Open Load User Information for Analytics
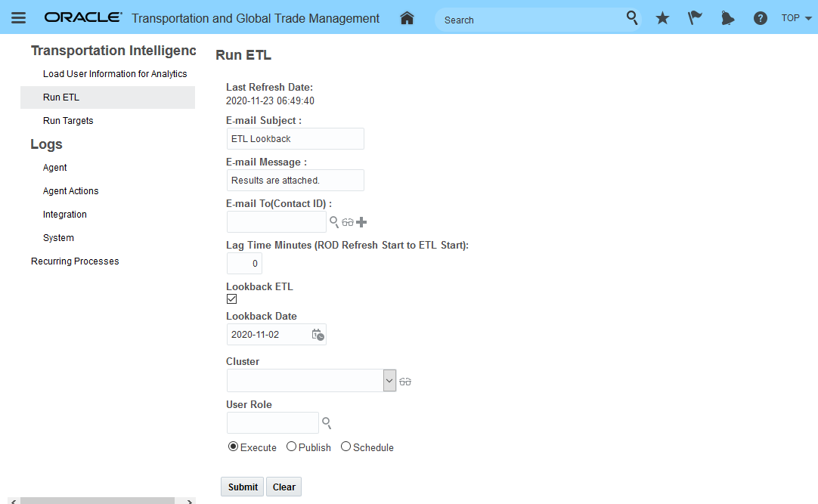818x504 pixels. (115, 73)
